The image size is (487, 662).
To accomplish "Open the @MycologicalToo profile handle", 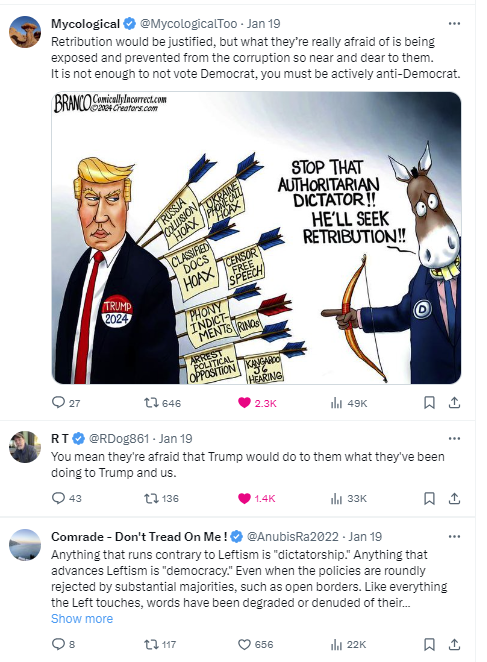I will (x=188, y=24).
